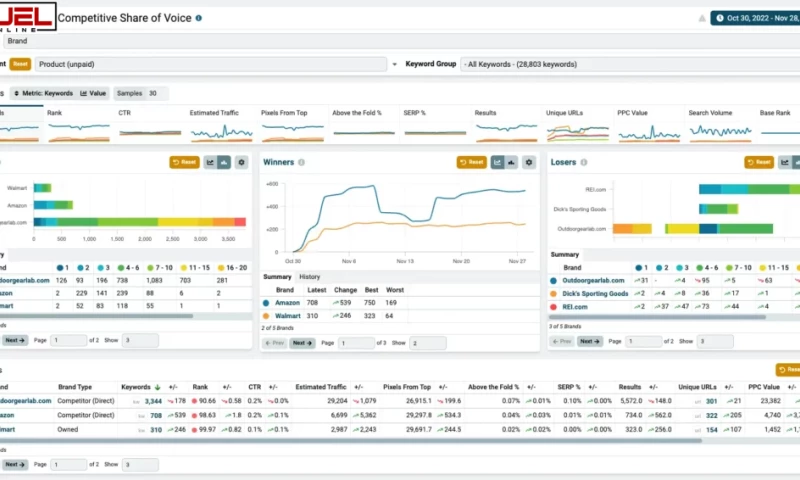800x480 pixels.
Task: Switch to the History tab in Winners
Action: (310, 277)
